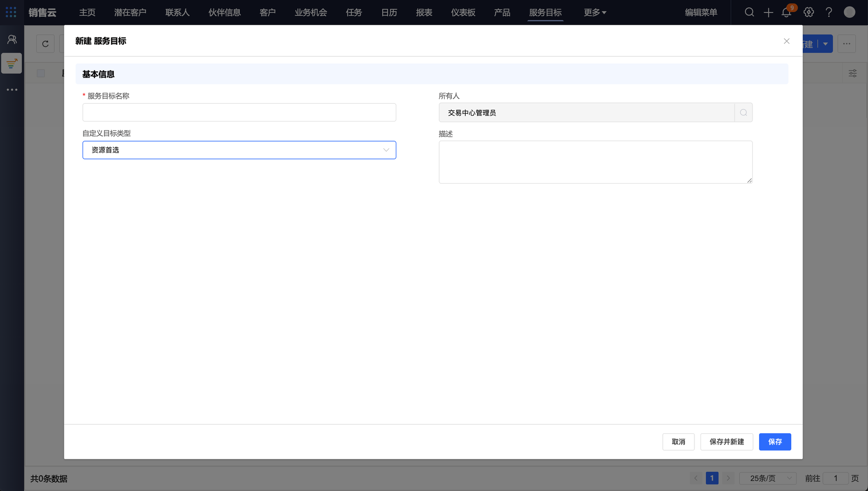
Task: Click the 服务目标名称 input field
Action: [x=239, y=112]
